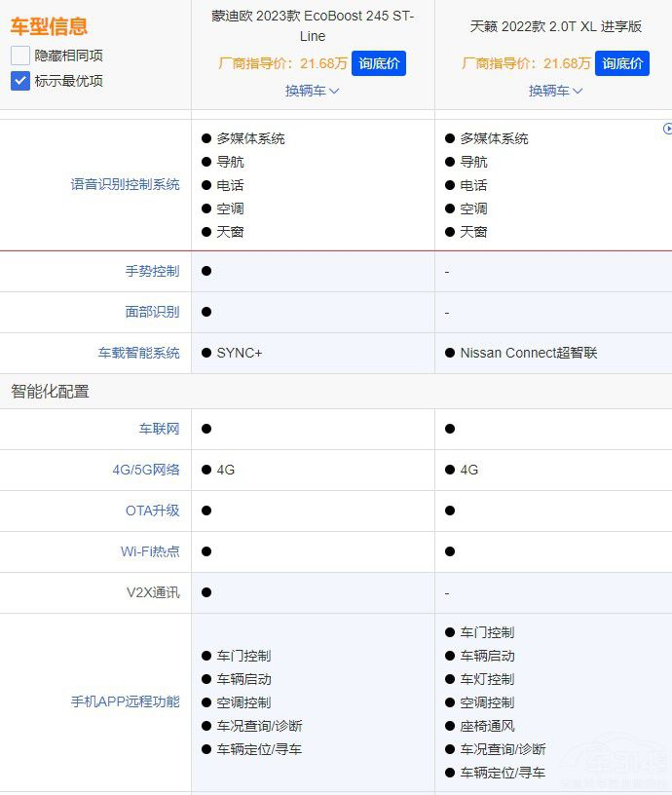This screenshot has height=795, width=672.
Task: Open the 面部识别 parameter link
Action: [x=152, y=312]
